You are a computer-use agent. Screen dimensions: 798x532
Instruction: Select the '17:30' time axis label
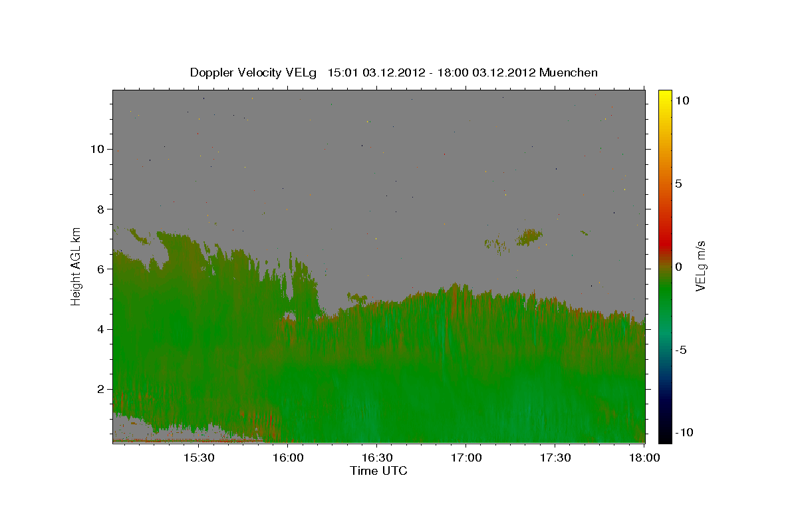[x=555, y=458]
